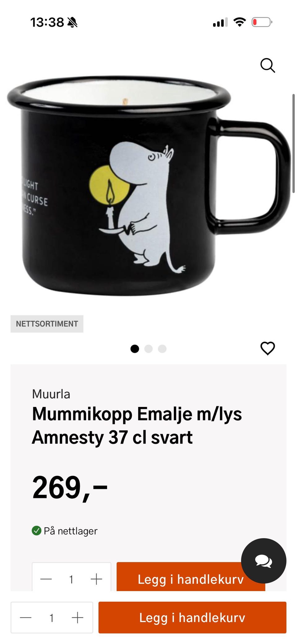Tap quantity field in bottom bar
This screenshot has width=297, height=644.
(x=52, y=618)
